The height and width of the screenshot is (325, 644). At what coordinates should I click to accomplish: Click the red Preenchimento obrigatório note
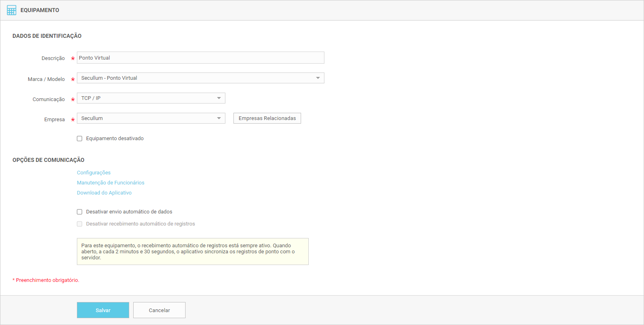(47, 280)
